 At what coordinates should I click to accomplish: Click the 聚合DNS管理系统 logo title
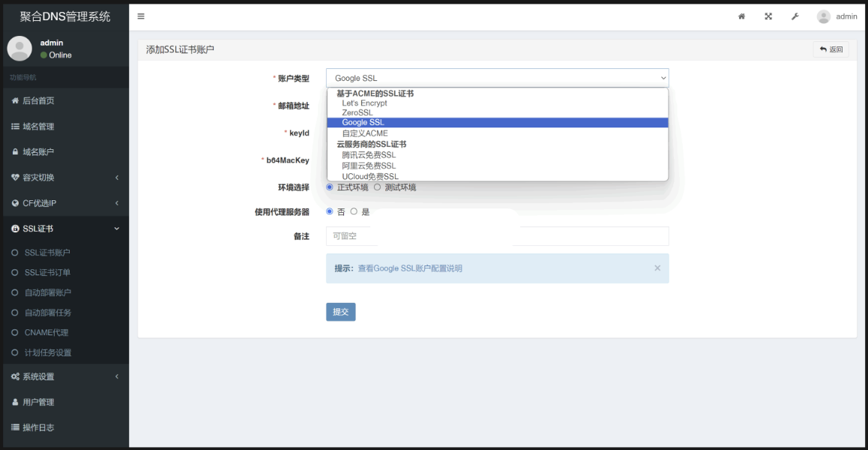coord(64,16)
